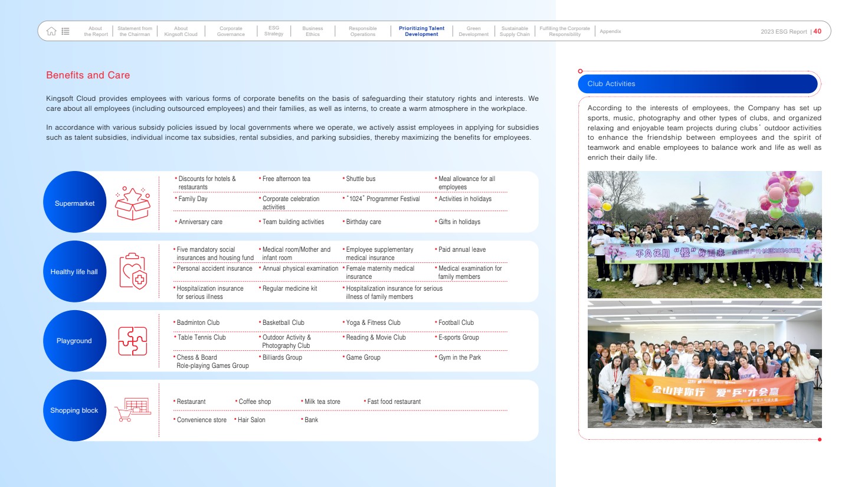
Task: Select 'Family Day' text
Action: tap(193, 199)
